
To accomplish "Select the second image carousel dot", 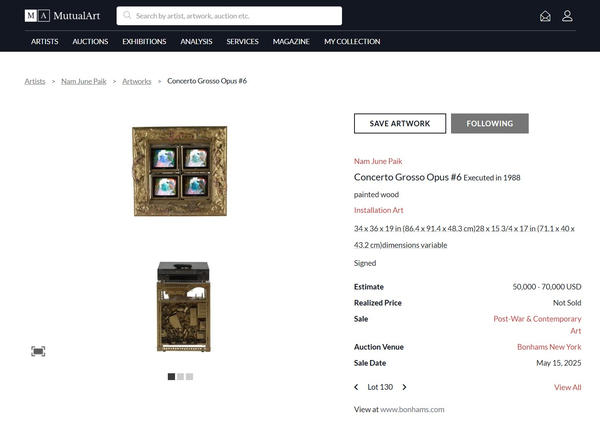I will [180, 377].
